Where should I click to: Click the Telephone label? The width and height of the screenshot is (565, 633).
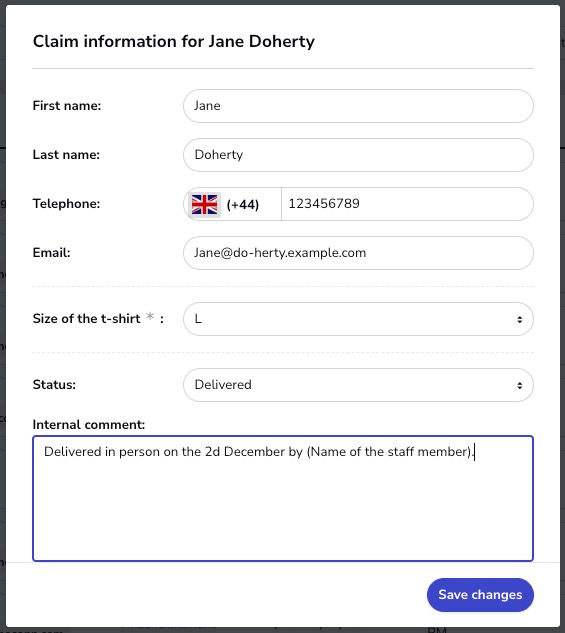[66, 204]
